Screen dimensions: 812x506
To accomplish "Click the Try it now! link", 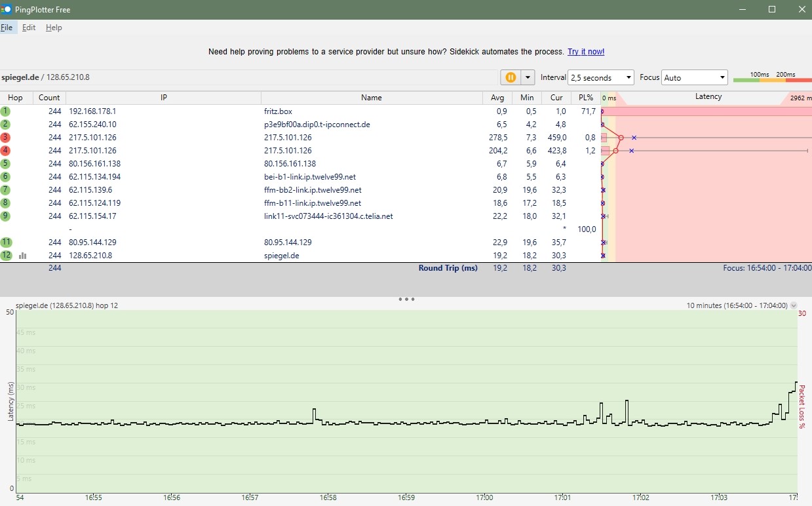I will 586,52.
